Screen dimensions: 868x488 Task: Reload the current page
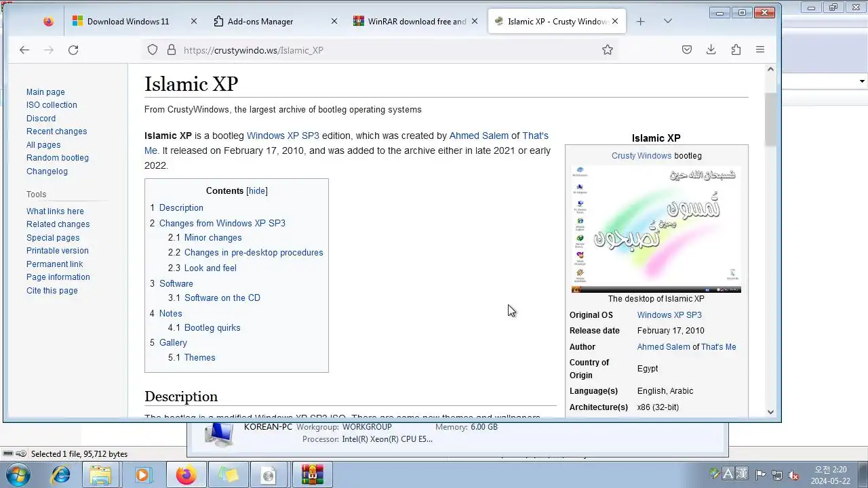click(73, 49)
